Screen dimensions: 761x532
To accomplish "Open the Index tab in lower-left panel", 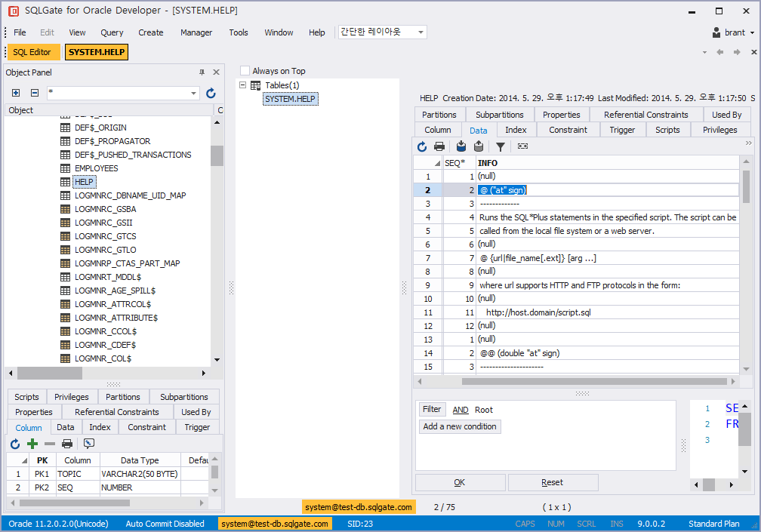I will click(x=100, y=427).
